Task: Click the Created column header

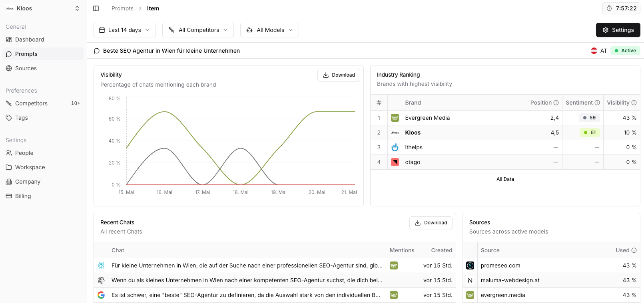Action: click(x=442, y=250)
